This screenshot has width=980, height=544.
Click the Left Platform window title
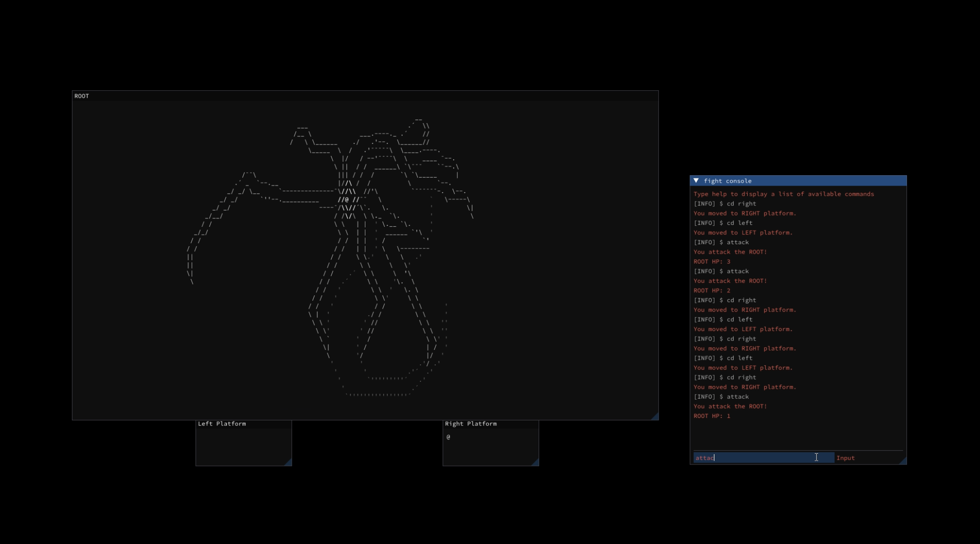pyautogui.click(x=222, y=424)
